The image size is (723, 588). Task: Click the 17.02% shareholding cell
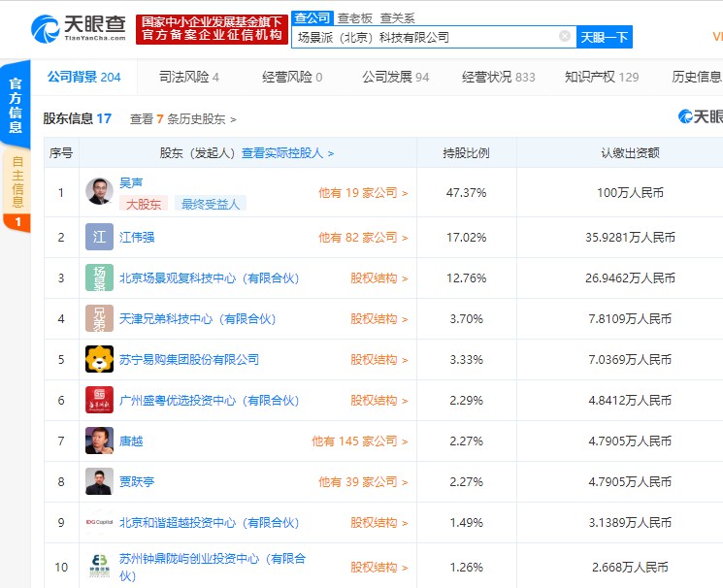click(x=466, y=238)
